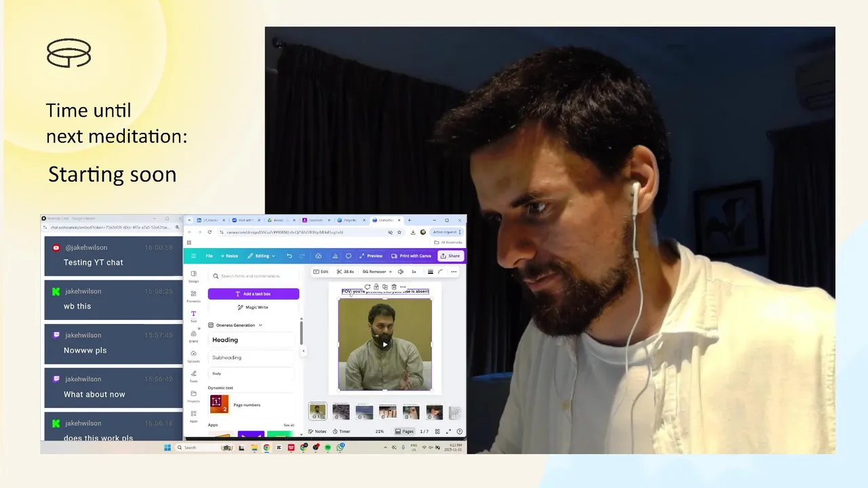Click the border style lines icon

(430, 272)
